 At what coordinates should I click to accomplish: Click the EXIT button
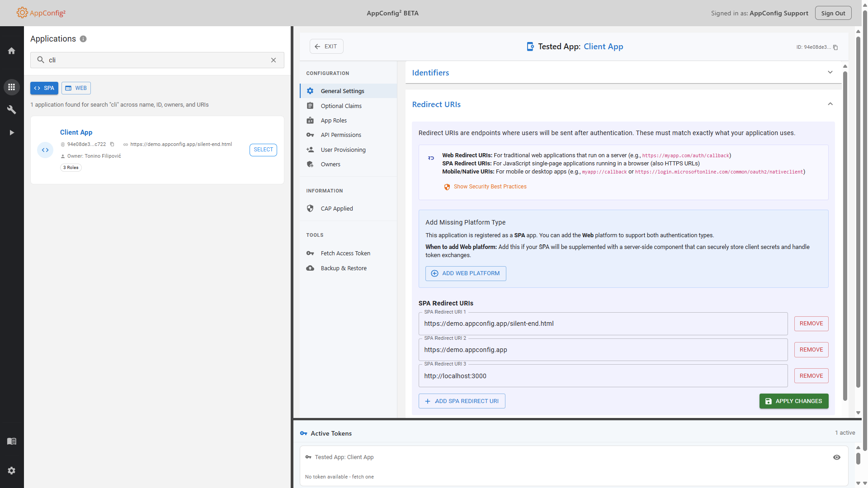326,46
